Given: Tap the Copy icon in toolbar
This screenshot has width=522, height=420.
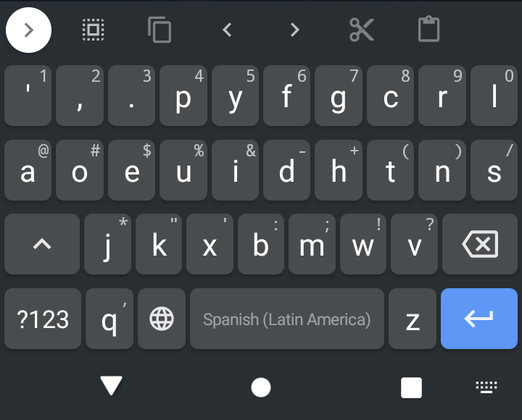Looking at the screenshot, I should pyautogui.click(x=159, y=30).
